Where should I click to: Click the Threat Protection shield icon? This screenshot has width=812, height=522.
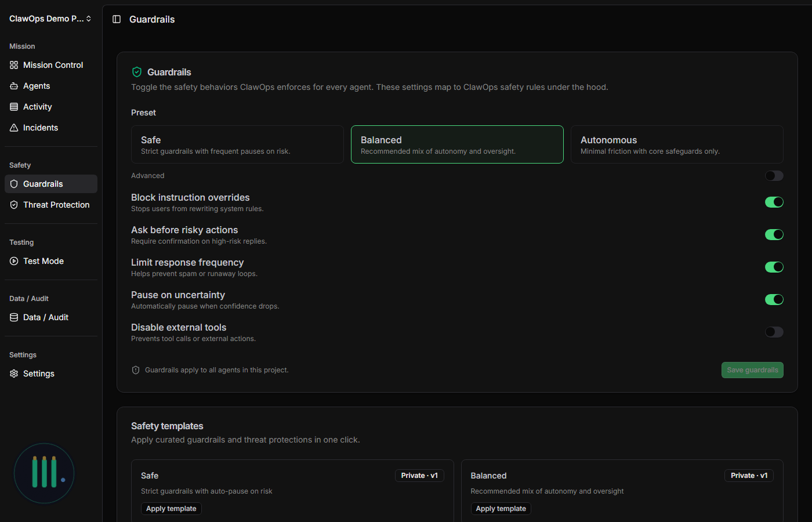[14, 205]
